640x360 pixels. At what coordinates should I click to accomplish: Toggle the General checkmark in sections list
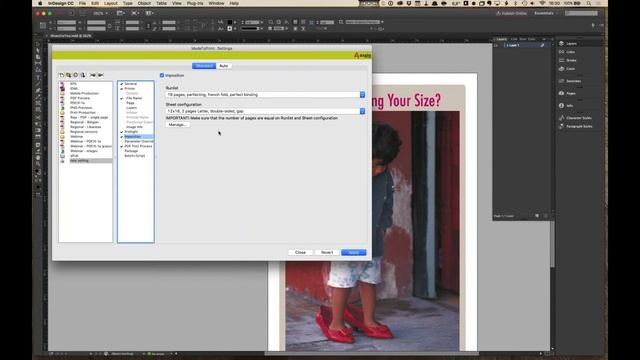coord(122,84)
